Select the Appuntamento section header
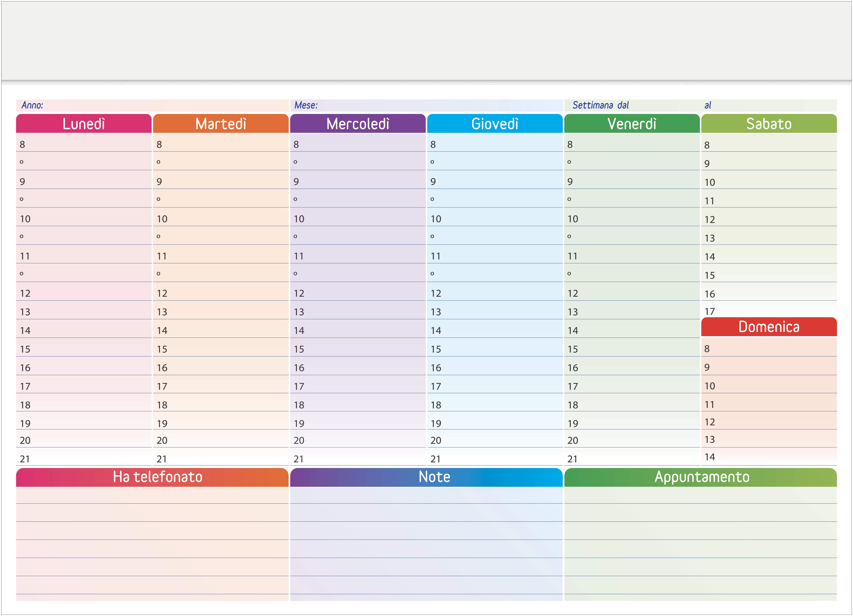The image size is (853, 616). (701, 477)
